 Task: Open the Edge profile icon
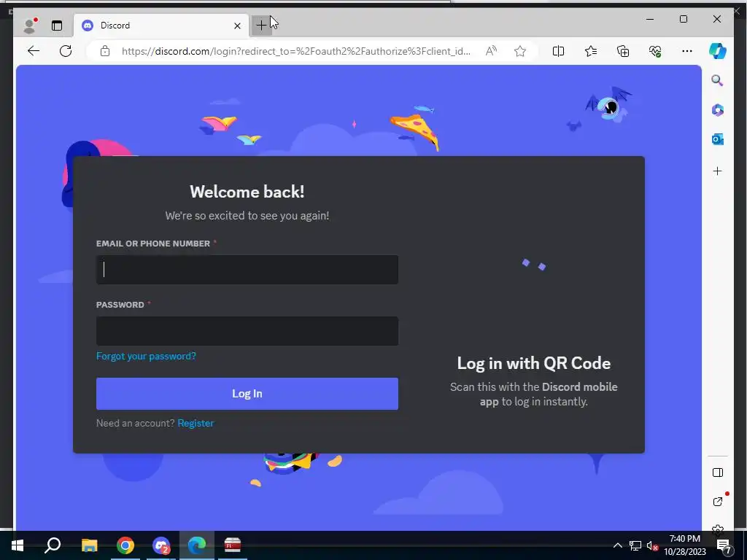pos(29,26)
